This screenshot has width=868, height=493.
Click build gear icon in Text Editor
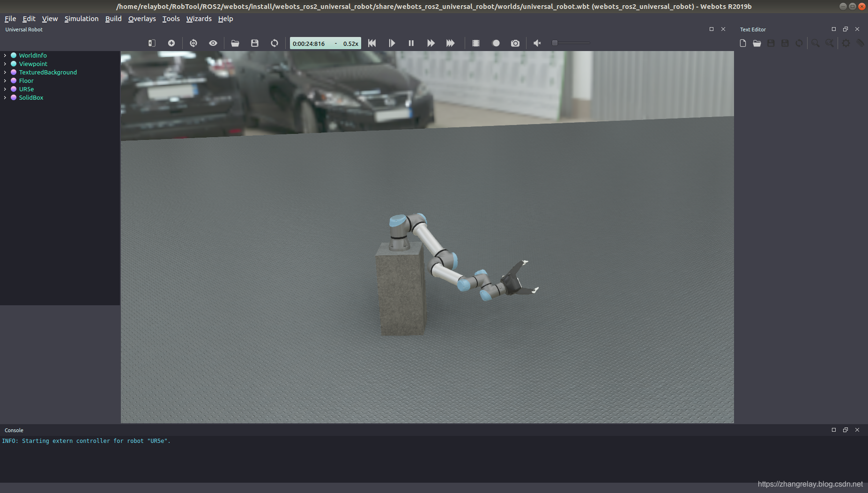pyautogui.click(x=846, y=43)
